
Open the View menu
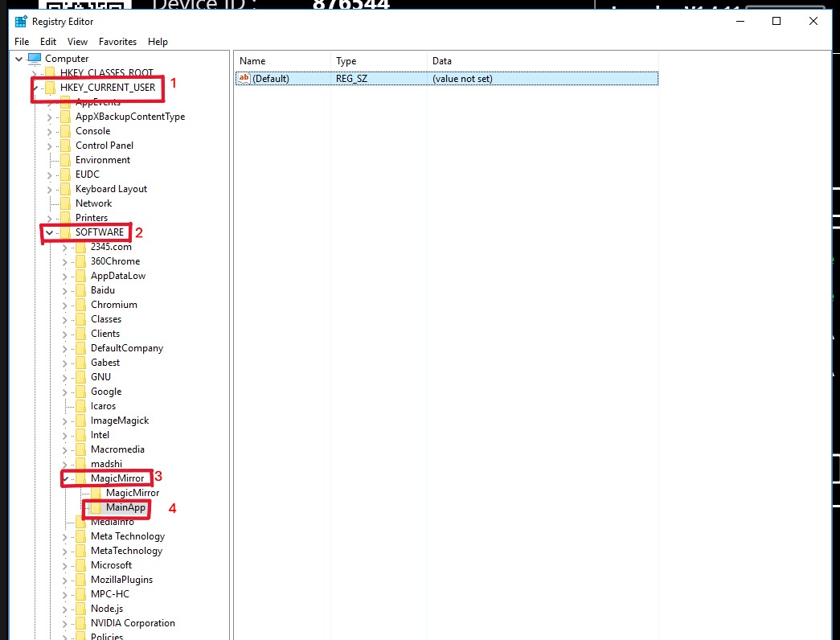(77, 42)
